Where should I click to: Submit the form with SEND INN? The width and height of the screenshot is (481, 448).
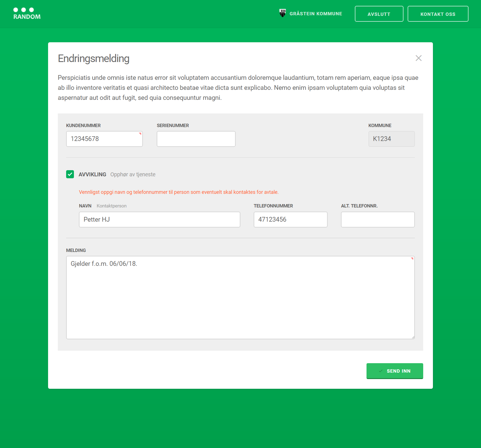[x=395, y=371]
